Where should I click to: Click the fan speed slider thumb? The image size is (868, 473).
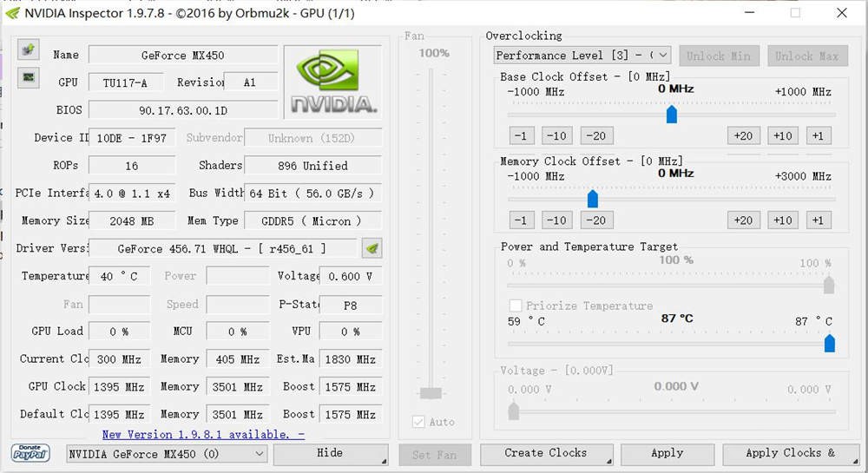click(x=431, y=393)
